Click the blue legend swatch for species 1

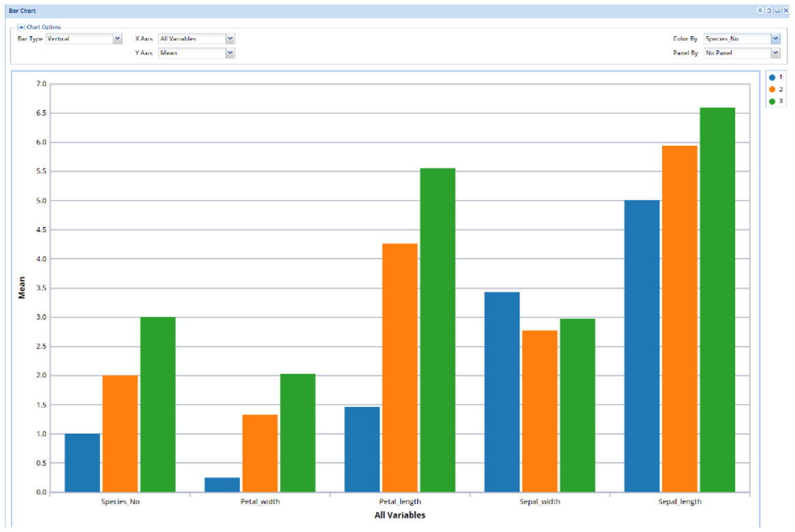773,78
